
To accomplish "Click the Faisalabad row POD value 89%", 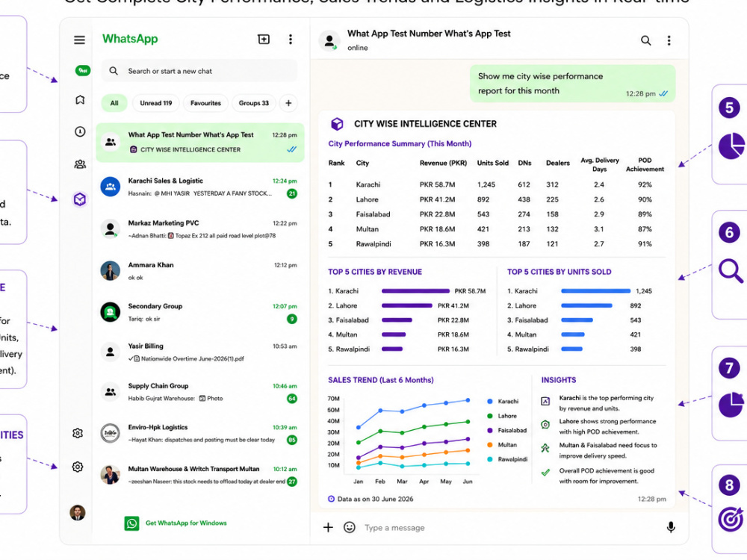I will (x=645, y=214).
